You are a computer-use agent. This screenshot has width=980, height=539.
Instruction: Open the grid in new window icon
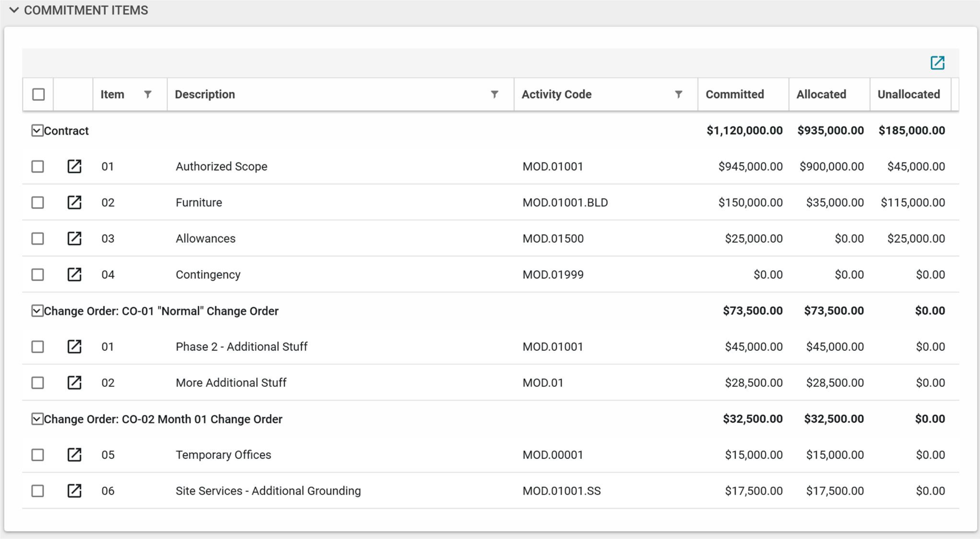(x=937, y=63)
